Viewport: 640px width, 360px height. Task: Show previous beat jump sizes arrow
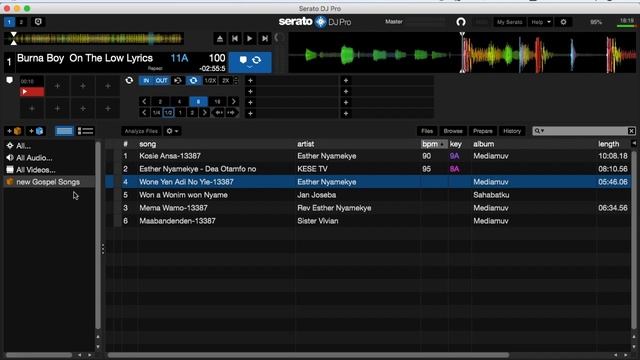point(144,113)
